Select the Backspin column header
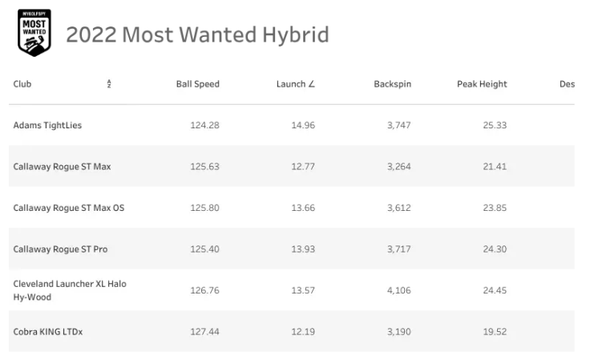This screenshot has height=364, width=590. [392, 84]
